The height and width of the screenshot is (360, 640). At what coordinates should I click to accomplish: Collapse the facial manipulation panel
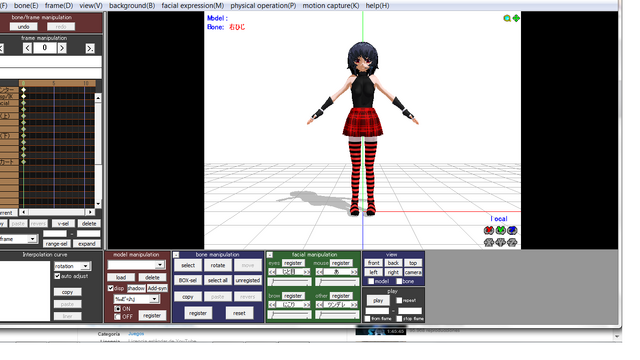pos(270,255)
